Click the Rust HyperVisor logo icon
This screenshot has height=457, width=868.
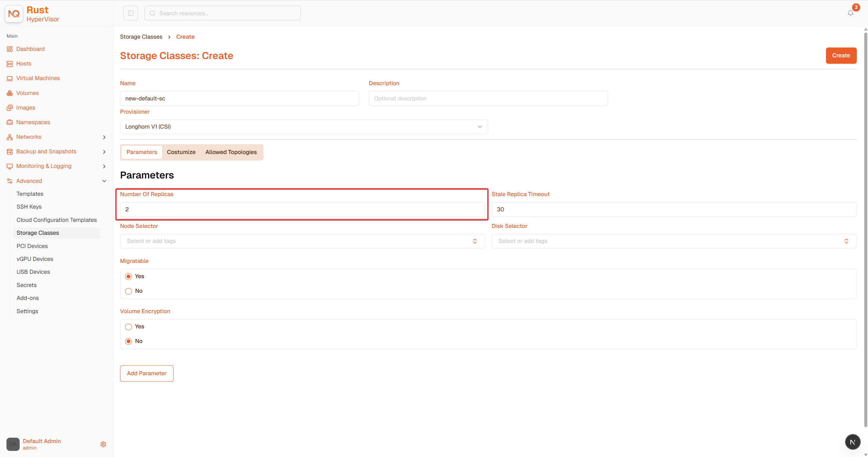click(x=14, y=14)
